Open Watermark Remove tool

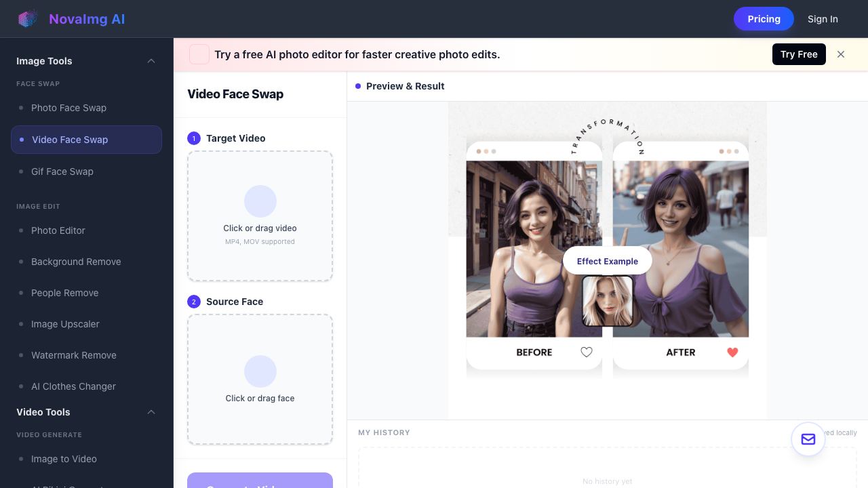(86, 355)
